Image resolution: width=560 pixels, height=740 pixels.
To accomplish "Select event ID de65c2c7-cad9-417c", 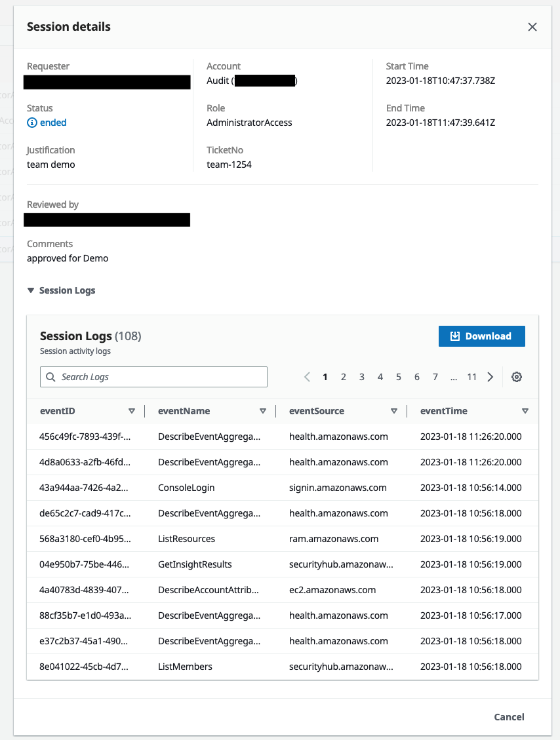I will pyautogui.click(x=85, y=513).
